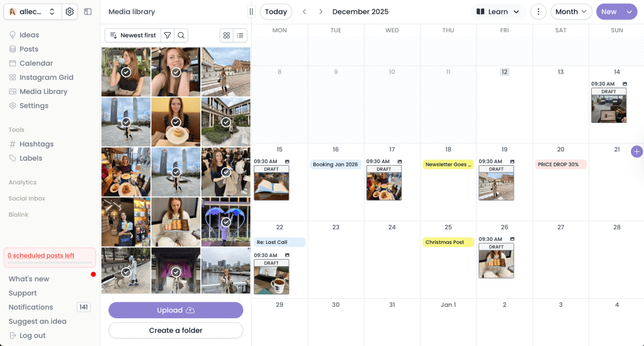This screenshot has width=644, height=346.
Task: Open December 19 draft post
Action: coord(496,183)
